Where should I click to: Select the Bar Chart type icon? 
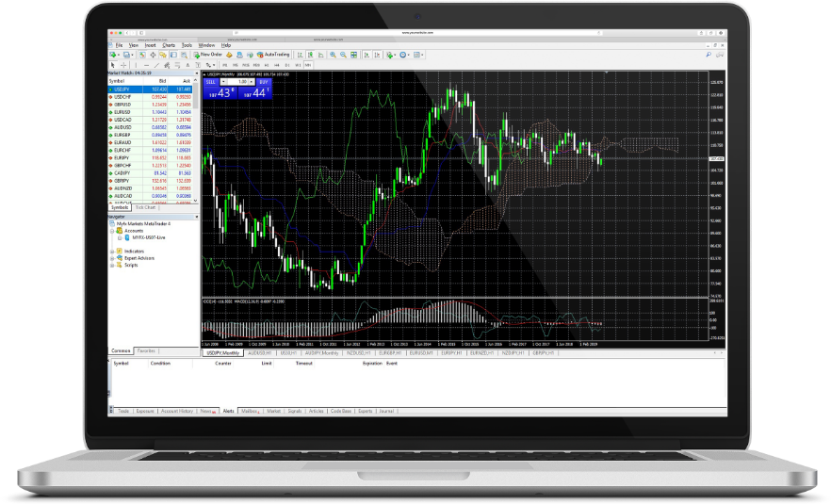tap(300, 55)
